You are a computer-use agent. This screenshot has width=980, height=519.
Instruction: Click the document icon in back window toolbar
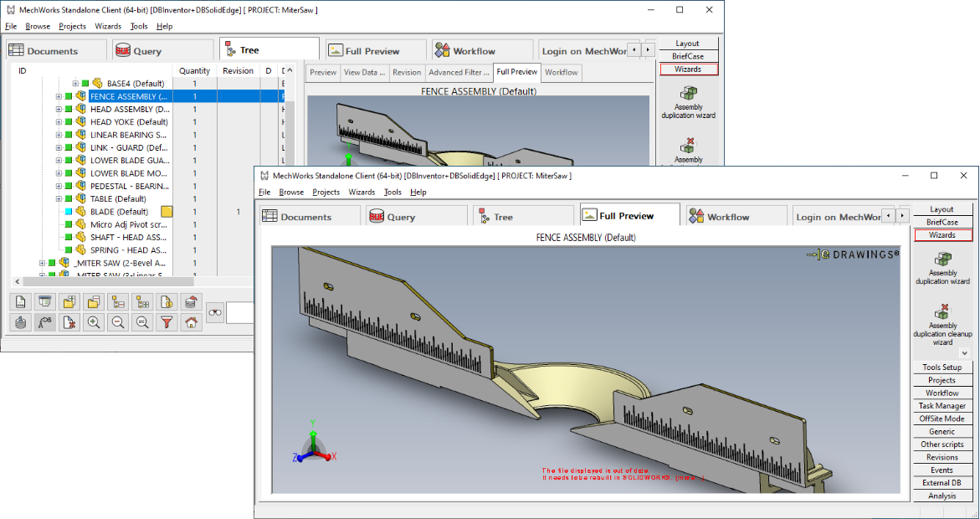pos(21,303)
